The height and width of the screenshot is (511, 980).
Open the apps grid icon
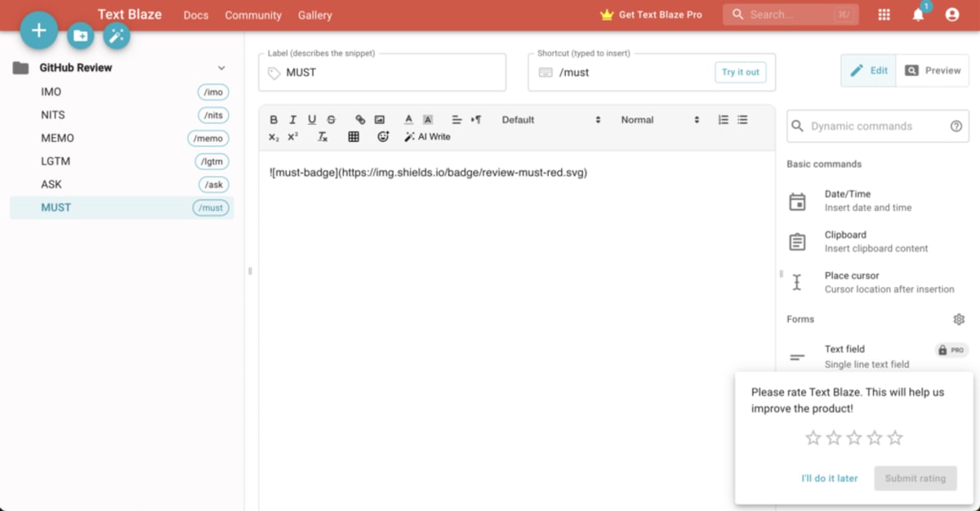(884, 15)
